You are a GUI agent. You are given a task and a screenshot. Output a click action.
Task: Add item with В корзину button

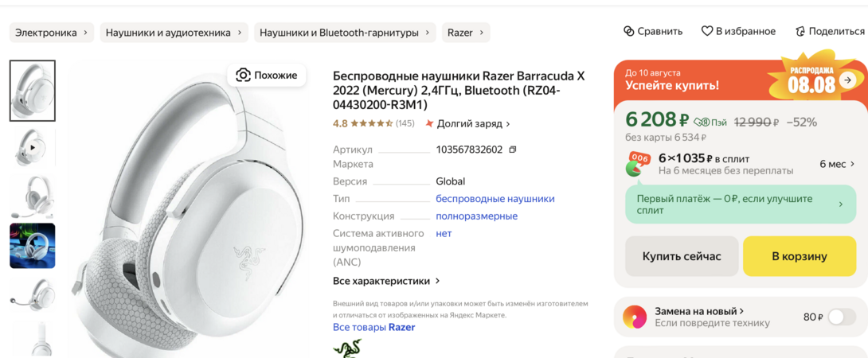[x=799, y=256]
